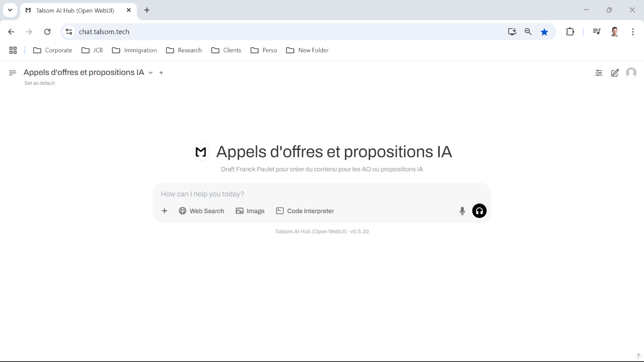Bookmark star icon in address bar
Screen dimensions: 644x362
click(x=544, y=32)
